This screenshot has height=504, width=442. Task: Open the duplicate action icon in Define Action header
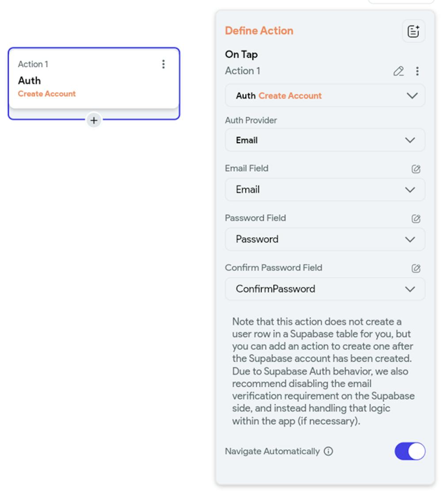click(x=413, y=30)
